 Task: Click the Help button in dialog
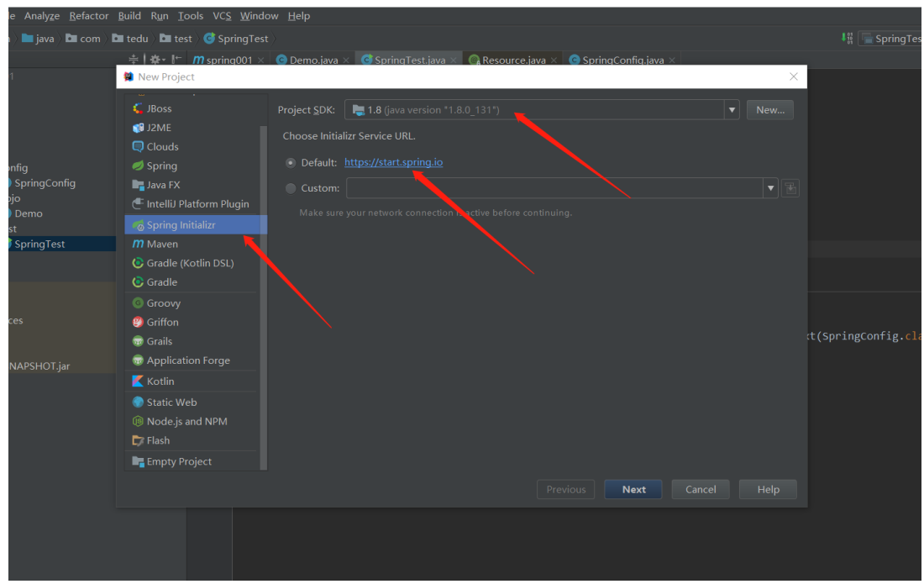pyautogui.click(x=768, y=489)
